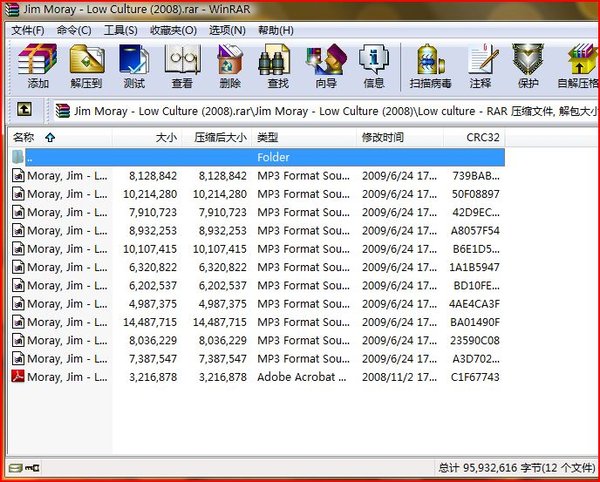Open the 选项(N) menu

[227, 30]
